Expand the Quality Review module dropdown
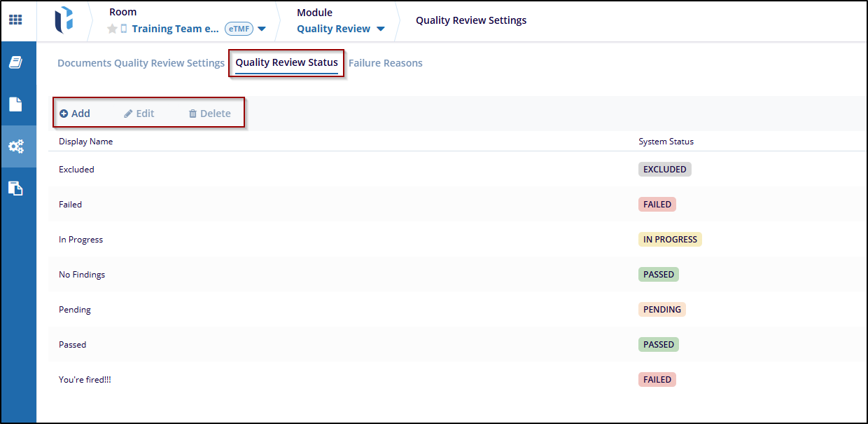This screenshot has height=424, width=868. (381, 29)
